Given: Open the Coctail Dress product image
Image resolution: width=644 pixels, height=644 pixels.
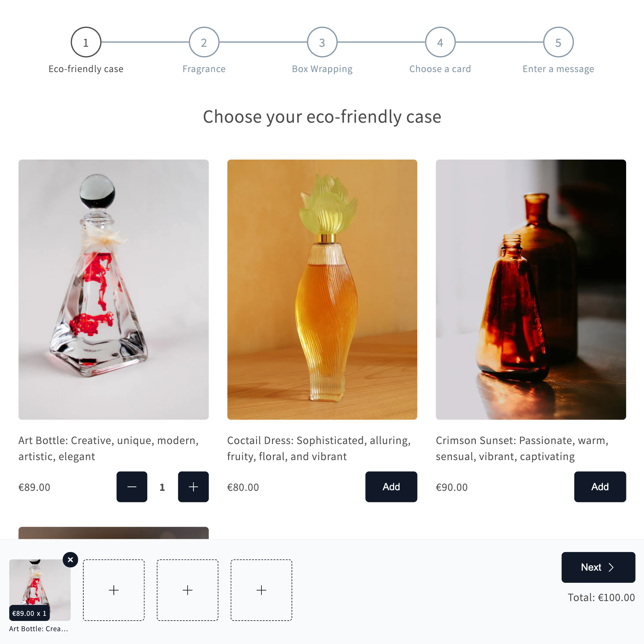Looking at the screenshot, I should [322, 289].
